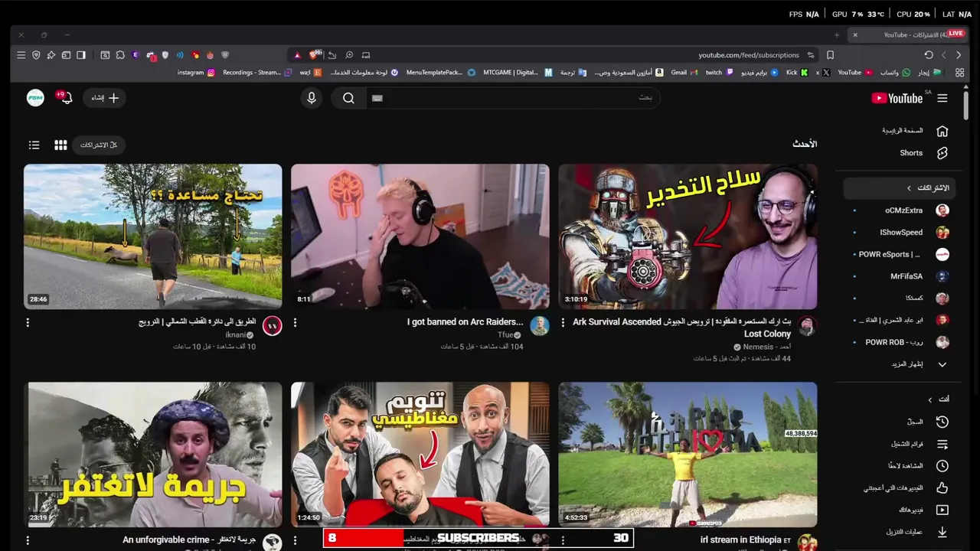Open options for irl stream in Ethiopia
This screenshot has width=980, height=551.
pyautogui.click(x=563, y=541)
